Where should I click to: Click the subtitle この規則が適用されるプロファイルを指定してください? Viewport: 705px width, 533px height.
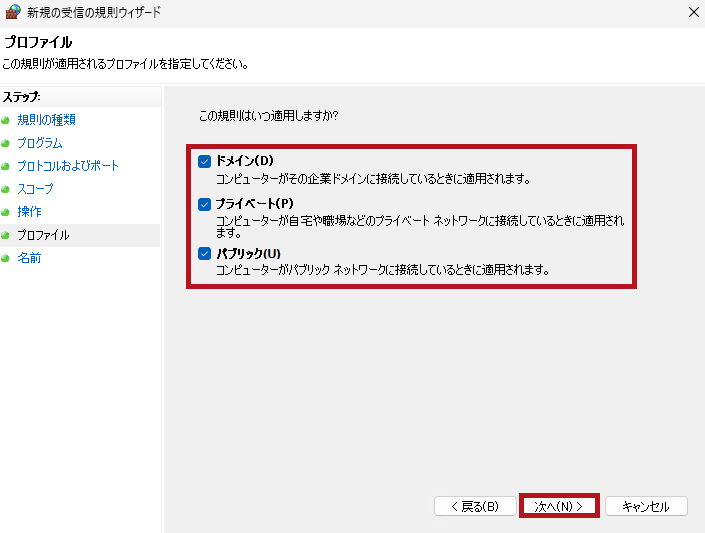click(x=125, y=64)
